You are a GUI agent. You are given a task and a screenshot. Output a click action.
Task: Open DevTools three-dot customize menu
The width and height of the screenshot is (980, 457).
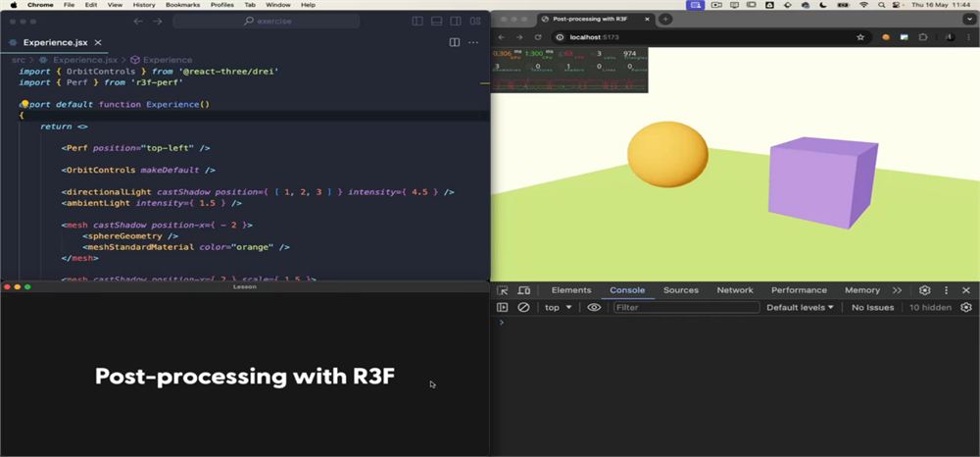947,290
